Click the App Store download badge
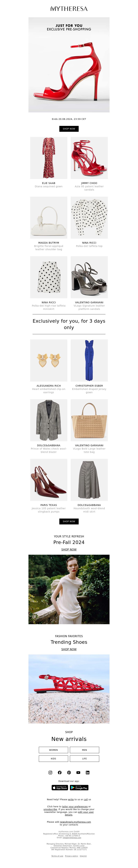Screen dimensions: 138x868 click(x=60, y=788)
